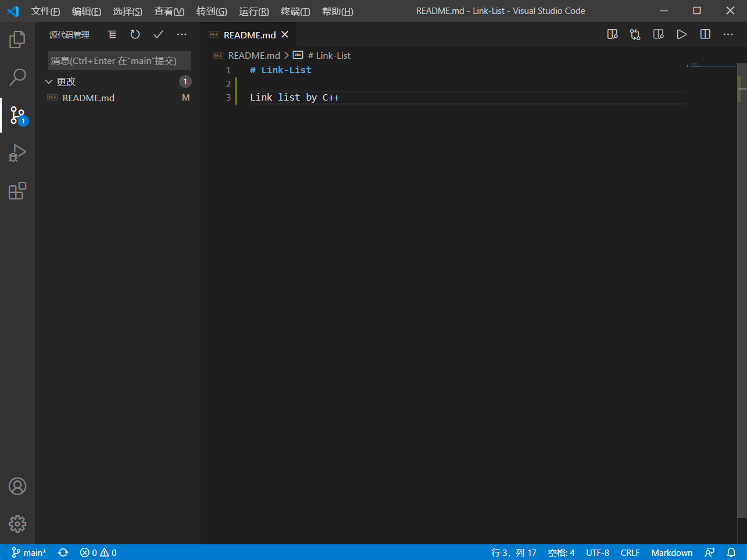The width and height of the screenshot is (747, 560).
Task: Open Changes with the git compare icon
Action: (x=635, y=35)
